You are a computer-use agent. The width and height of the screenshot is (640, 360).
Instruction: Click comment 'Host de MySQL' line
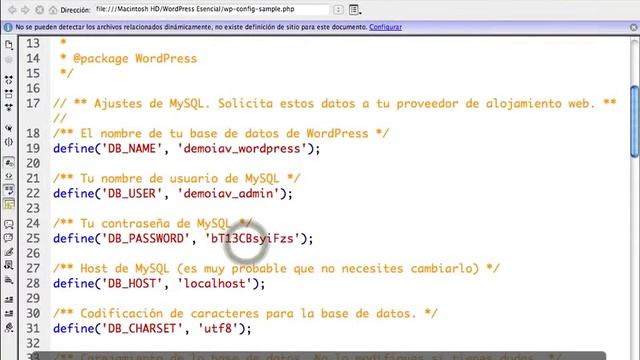coord(276,269)
